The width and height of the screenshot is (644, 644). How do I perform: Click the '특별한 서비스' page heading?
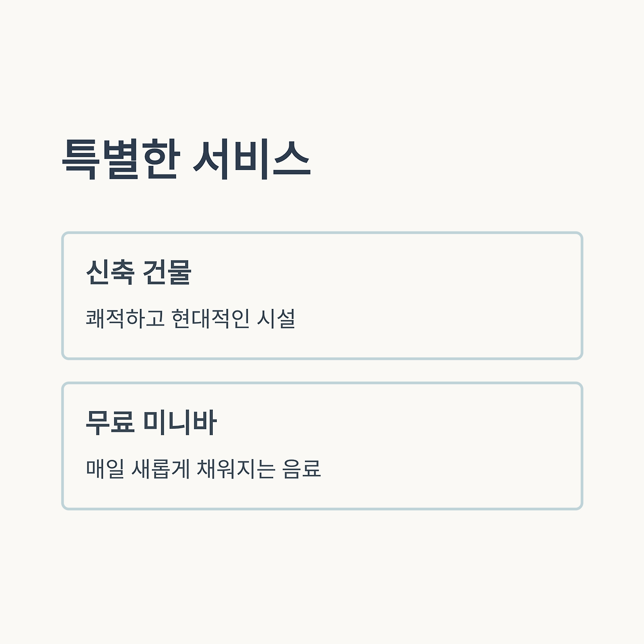[x=187, y=159]
